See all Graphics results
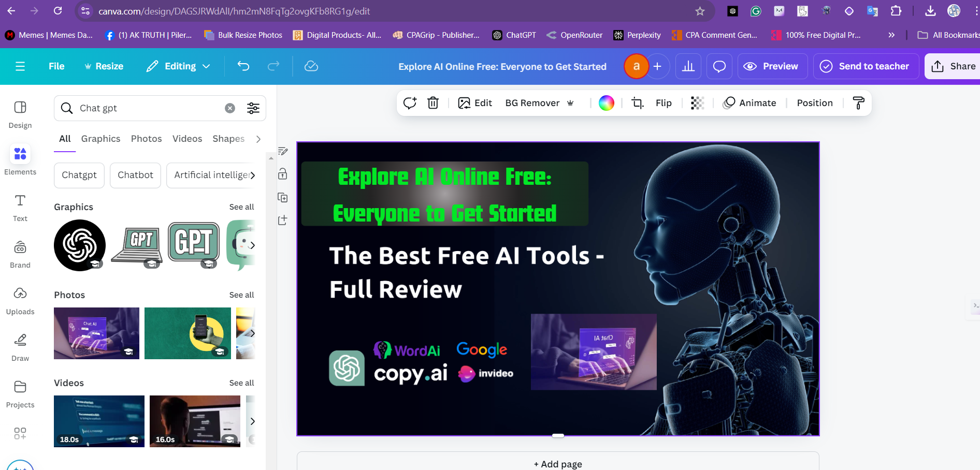980x470 pixels. click(x=241, y=207)
